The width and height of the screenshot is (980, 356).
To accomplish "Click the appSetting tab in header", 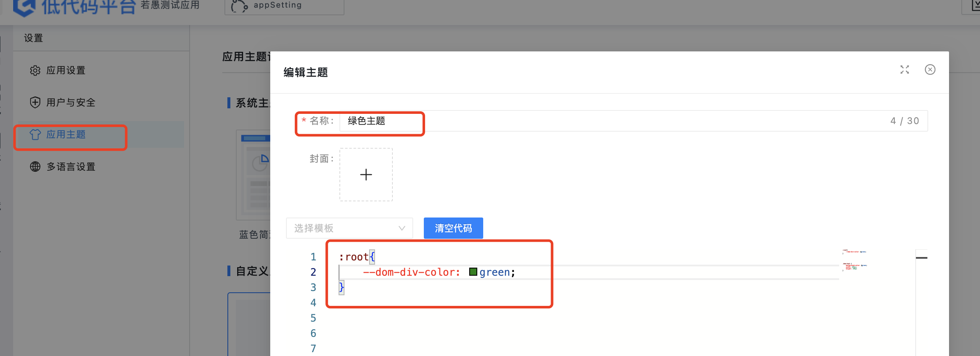I will 284,6.
